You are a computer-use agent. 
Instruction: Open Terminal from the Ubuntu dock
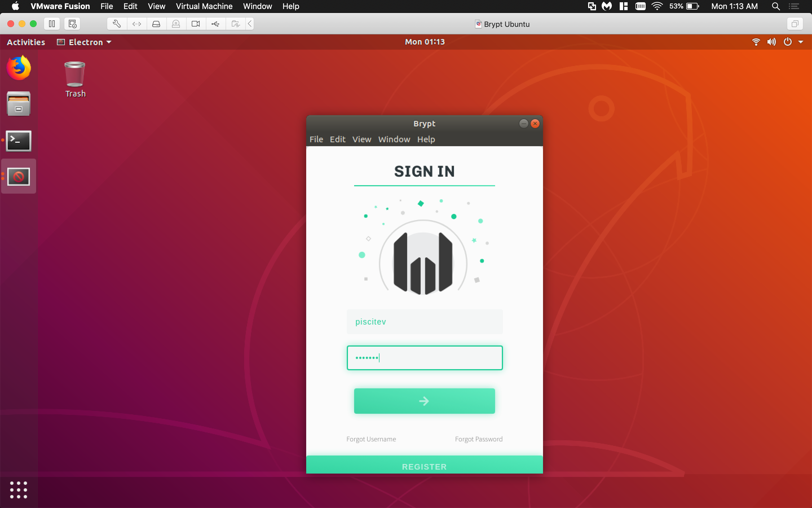(x=18, y=141)
